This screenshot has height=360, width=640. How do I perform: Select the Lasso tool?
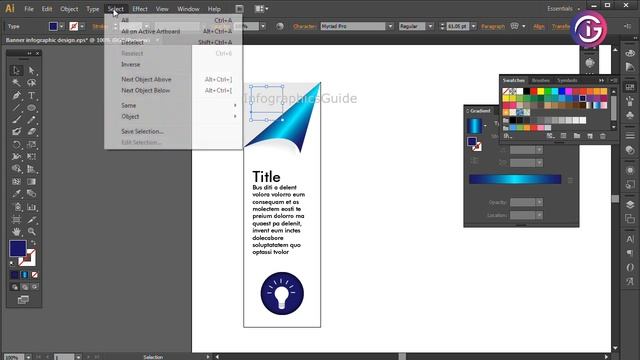tap(31, 83)
